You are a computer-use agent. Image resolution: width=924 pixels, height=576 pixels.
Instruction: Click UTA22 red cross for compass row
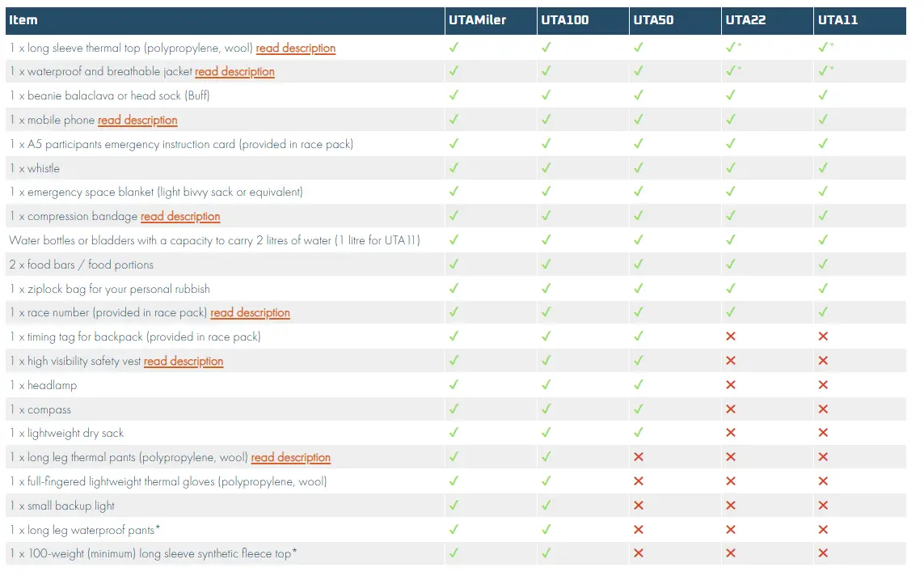point(731,409)
